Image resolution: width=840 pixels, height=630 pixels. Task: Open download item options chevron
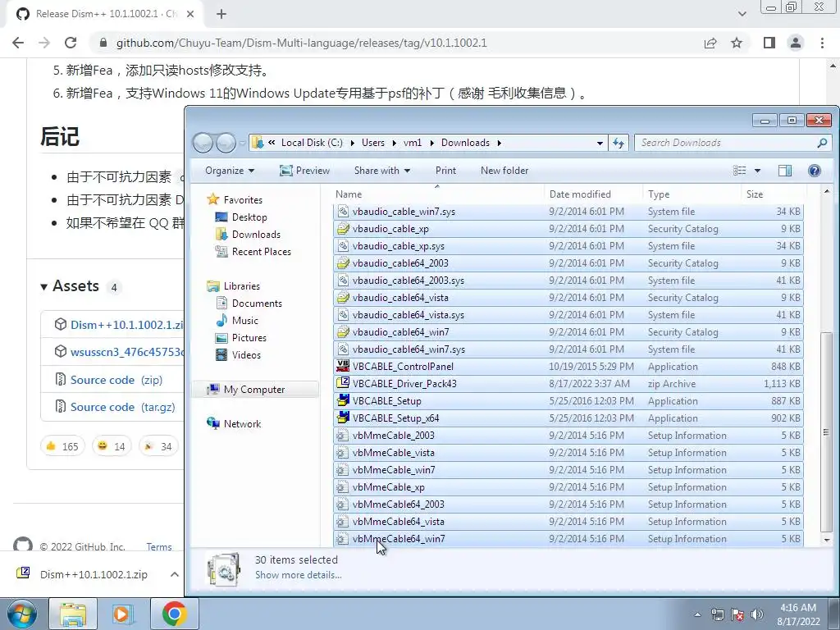(x=174, y=574)
